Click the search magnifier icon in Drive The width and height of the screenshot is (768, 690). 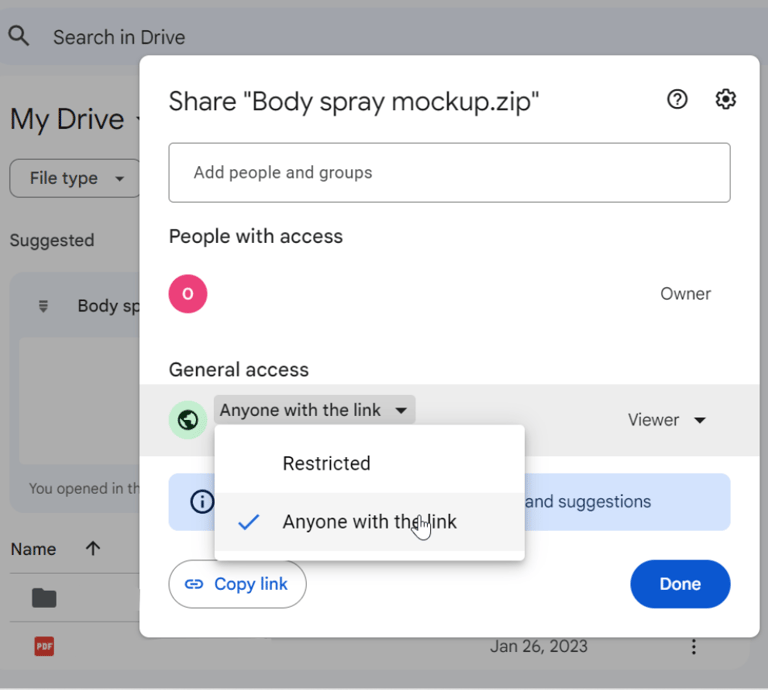pos(19,36)
